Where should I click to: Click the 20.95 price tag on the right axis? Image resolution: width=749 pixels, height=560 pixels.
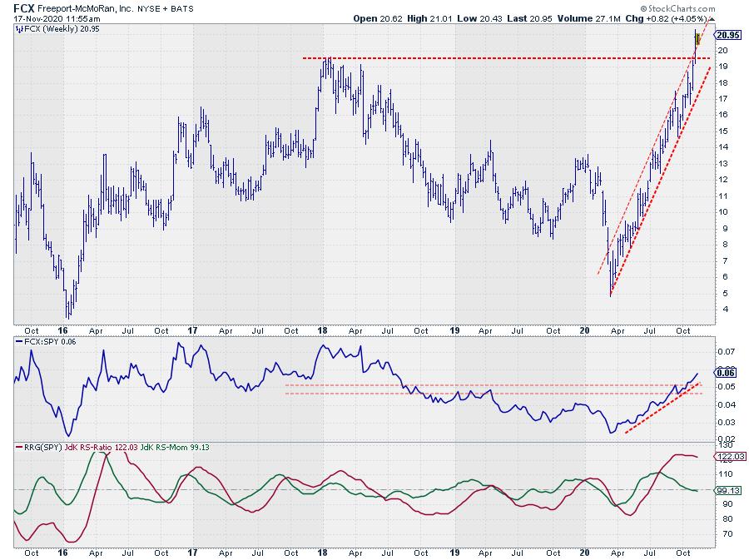click(x=727, y=35)
